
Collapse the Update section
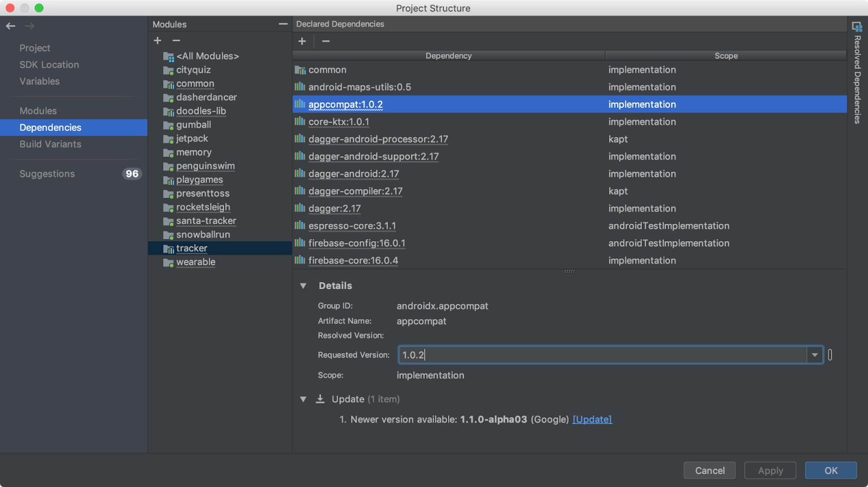(x=303, y=399)
